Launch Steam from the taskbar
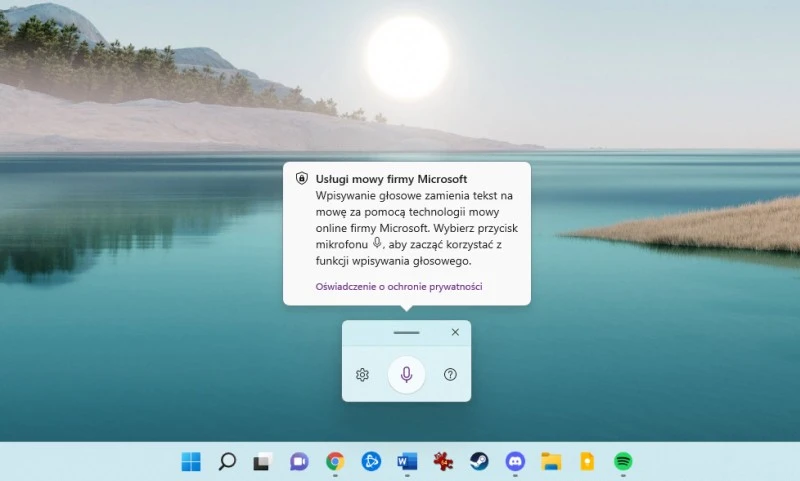This screenshot has height=481, width=800. coord(479,461)
